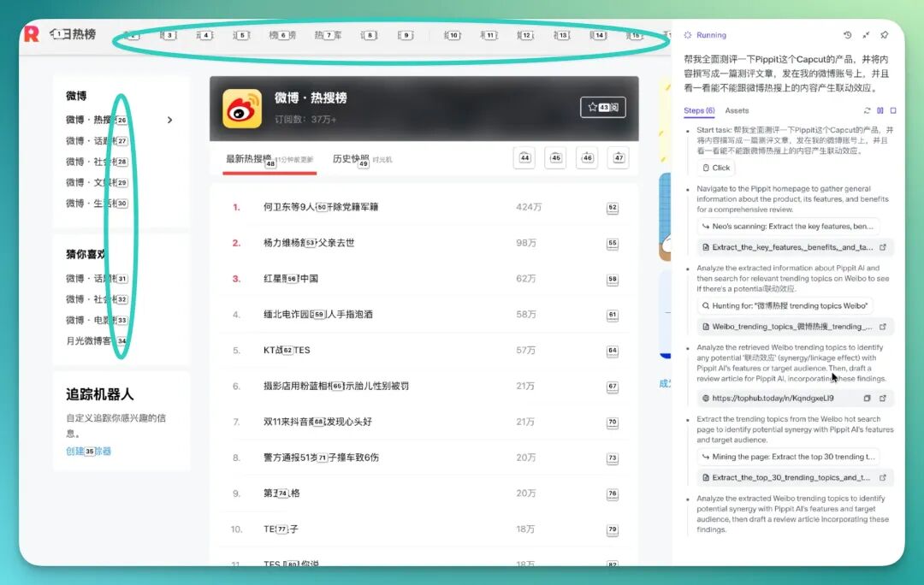Click the refresh icon beside Assets tab
The width and height of the screenshot is (924, 585).
[x=867, y=110]
